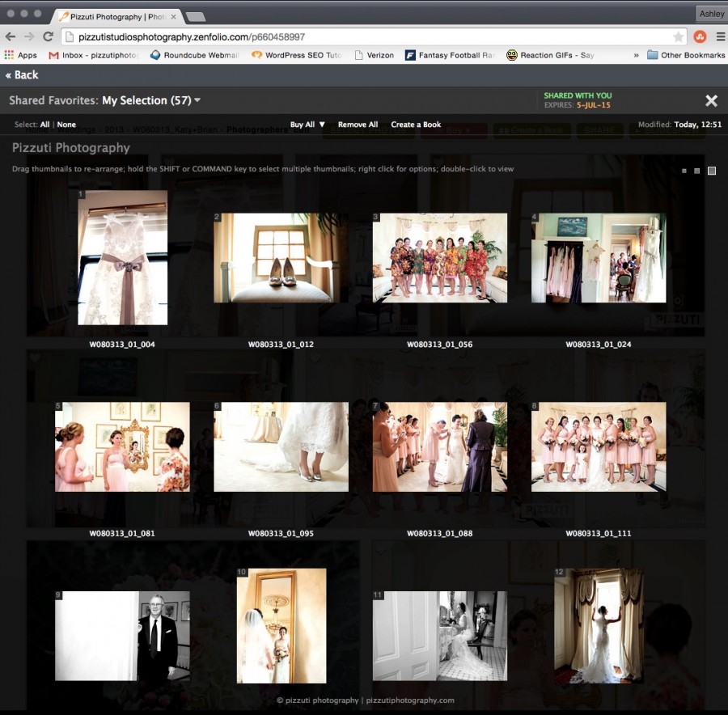The height and width of the screenshot is (715, 728).
Task: Select bridesmaids thumbnail W080313_01_111
Action: click(599, 446)
